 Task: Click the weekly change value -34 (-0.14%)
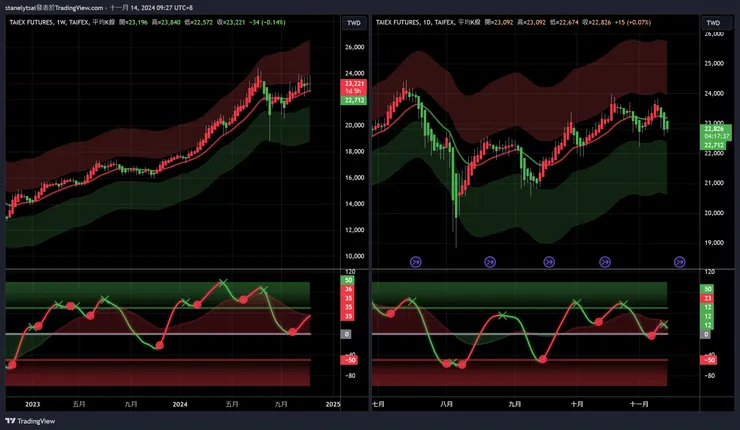tap(267, 22)
